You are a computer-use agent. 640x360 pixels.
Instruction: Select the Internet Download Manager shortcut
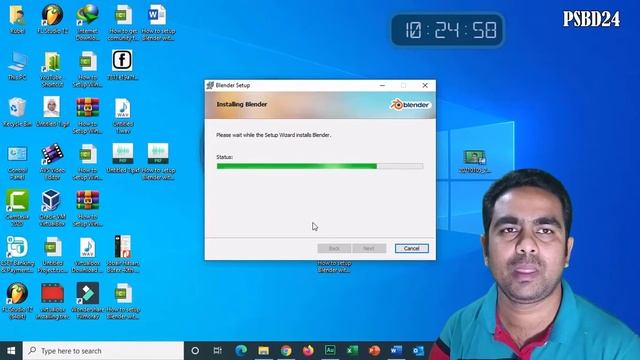(x=87, y=22)
